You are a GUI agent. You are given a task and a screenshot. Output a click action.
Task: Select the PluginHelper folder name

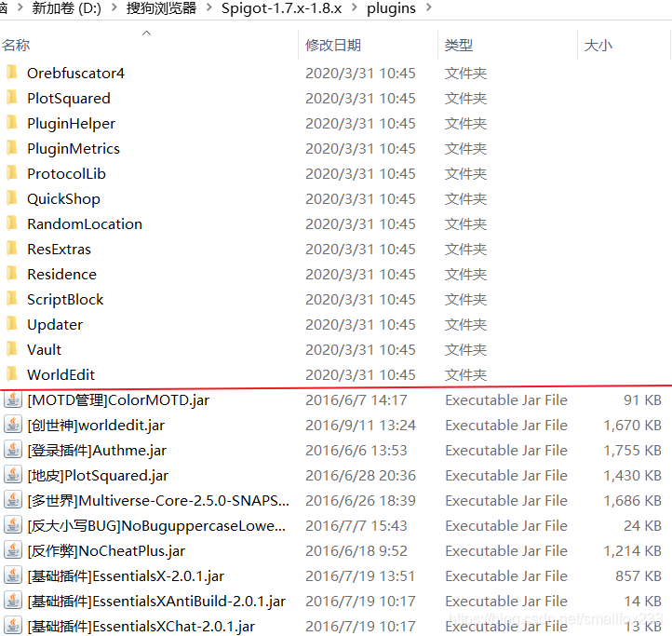click(x=71, y=124)
